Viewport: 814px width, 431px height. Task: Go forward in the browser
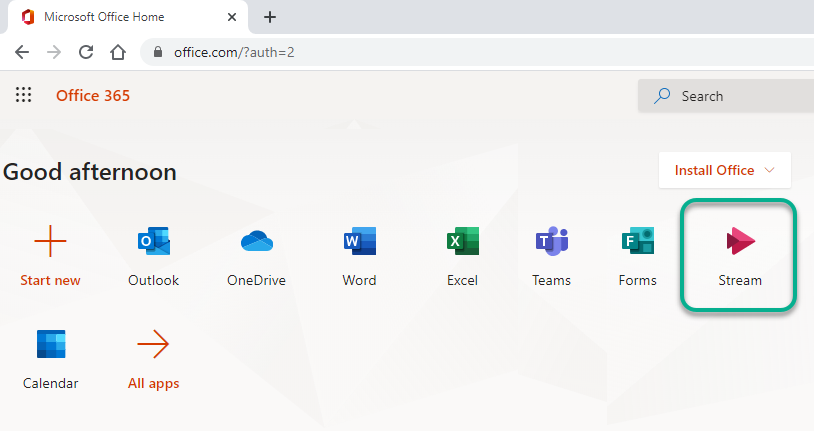pyautogui.click(x=54, y=52)
